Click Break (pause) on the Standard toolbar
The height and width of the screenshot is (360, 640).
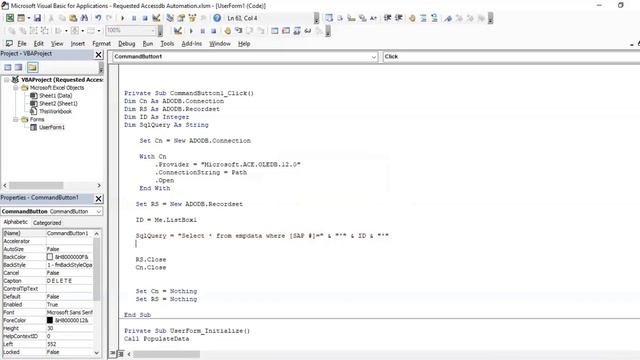pyautogui.click(x=134, y=18)
